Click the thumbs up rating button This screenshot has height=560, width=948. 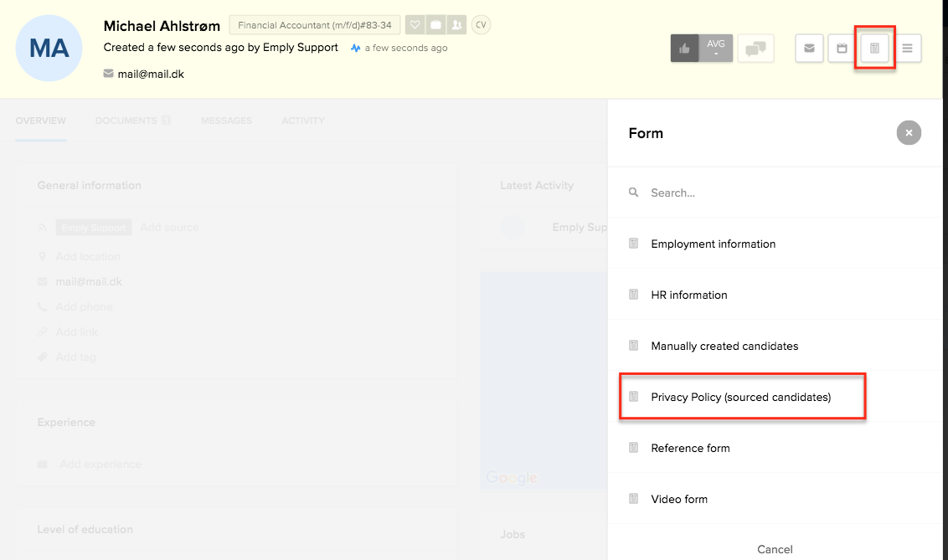tap(685, 49)
